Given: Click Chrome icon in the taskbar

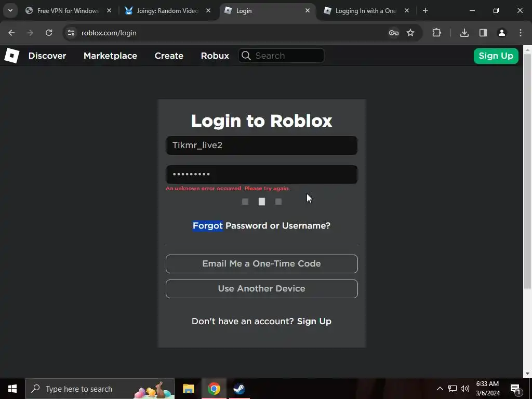Looking at the screenshot, I should pos(214,389).
